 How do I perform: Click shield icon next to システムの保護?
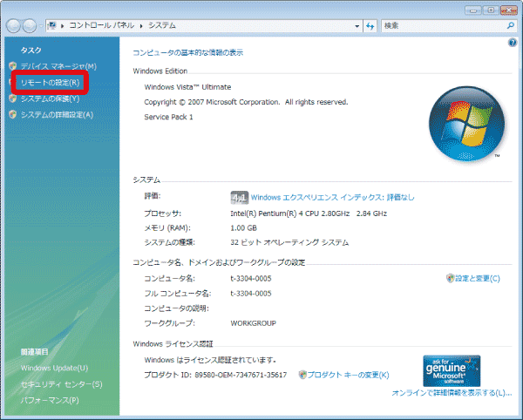13,98
